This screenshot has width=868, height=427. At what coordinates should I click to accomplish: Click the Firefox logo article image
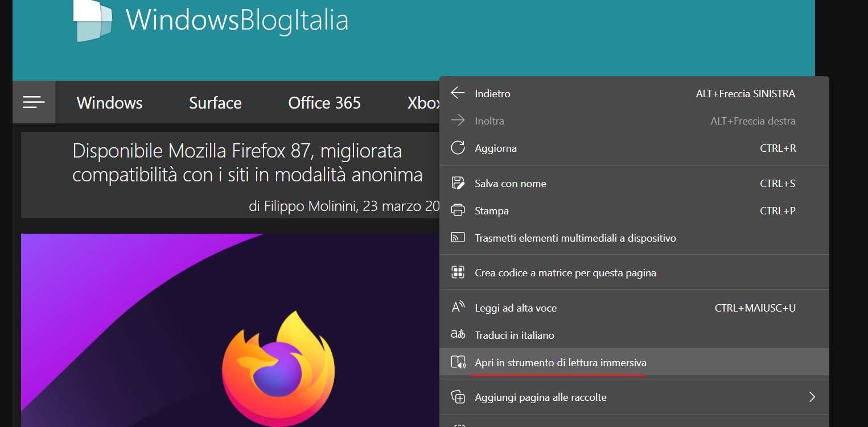tap(231, 330)
